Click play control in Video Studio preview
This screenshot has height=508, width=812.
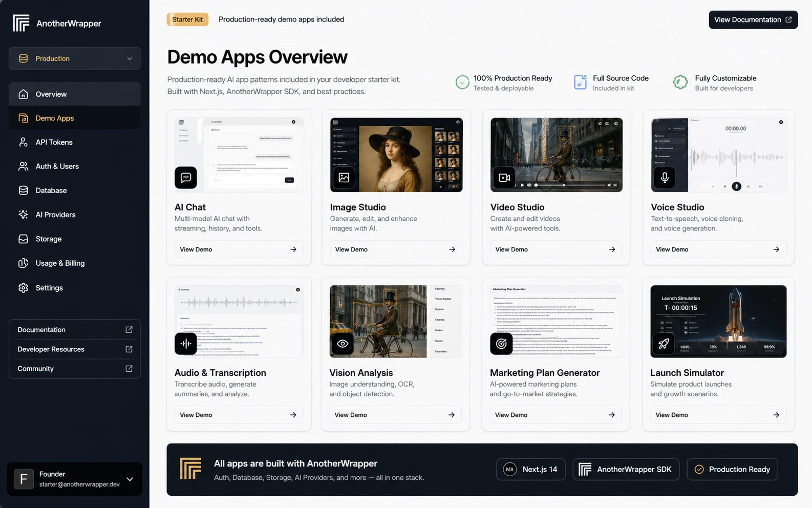click(522, 185)
